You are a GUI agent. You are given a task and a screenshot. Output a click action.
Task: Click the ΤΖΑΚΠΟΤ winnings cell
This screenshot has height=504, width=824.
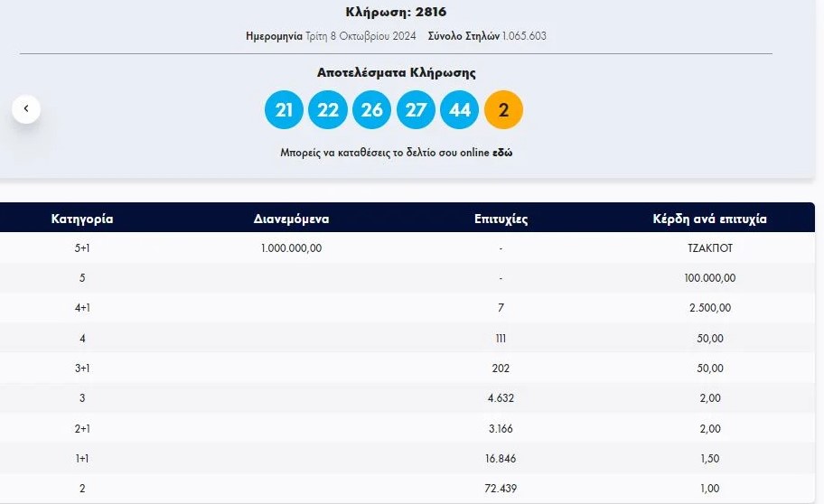click(709, 247)
